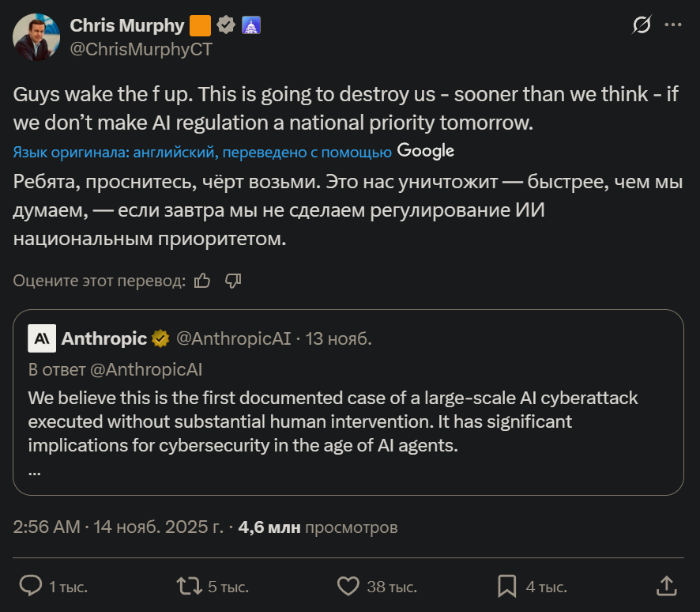Click the reply comment icon
Screen dimensions: 700x612
[30, 586]
